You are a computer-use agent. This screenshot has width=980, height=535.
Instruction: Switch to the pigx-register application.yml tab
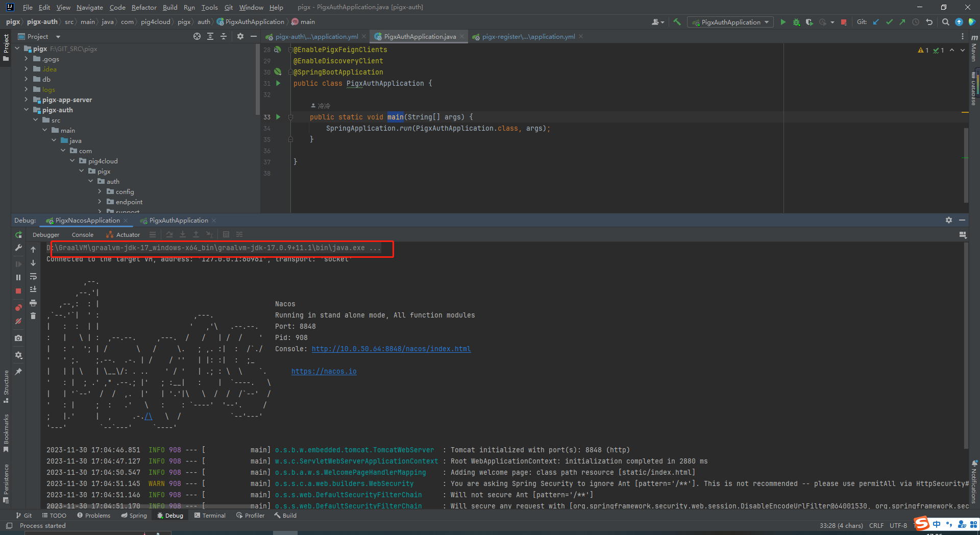(x=528, y=36)
